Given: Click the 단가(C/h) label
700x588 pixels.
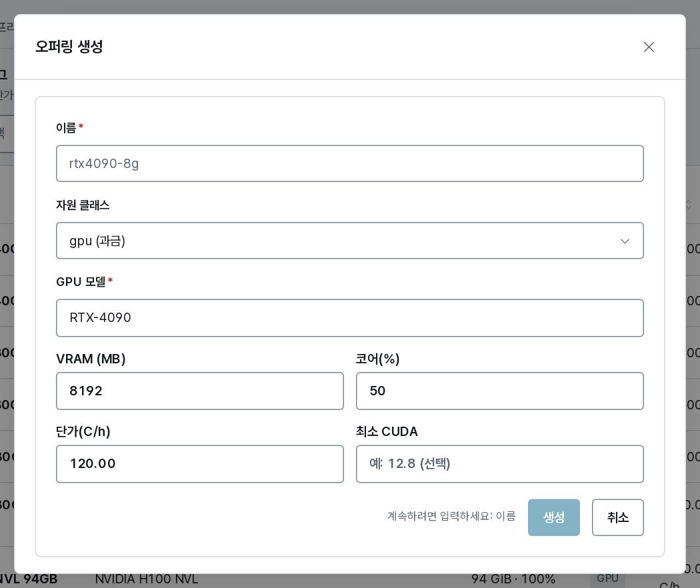Looking at the screenshot, I should [83, 432].
